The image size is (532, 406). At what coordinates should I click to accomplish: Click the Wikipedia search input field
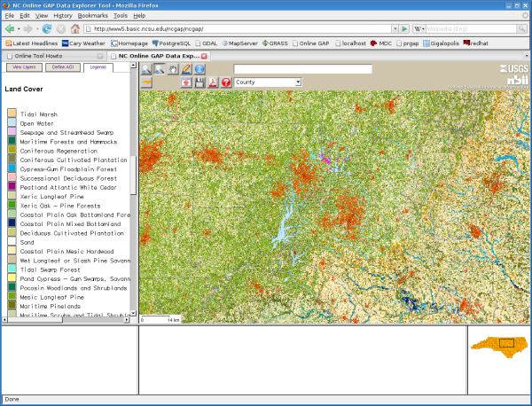[x=471, y=29]
